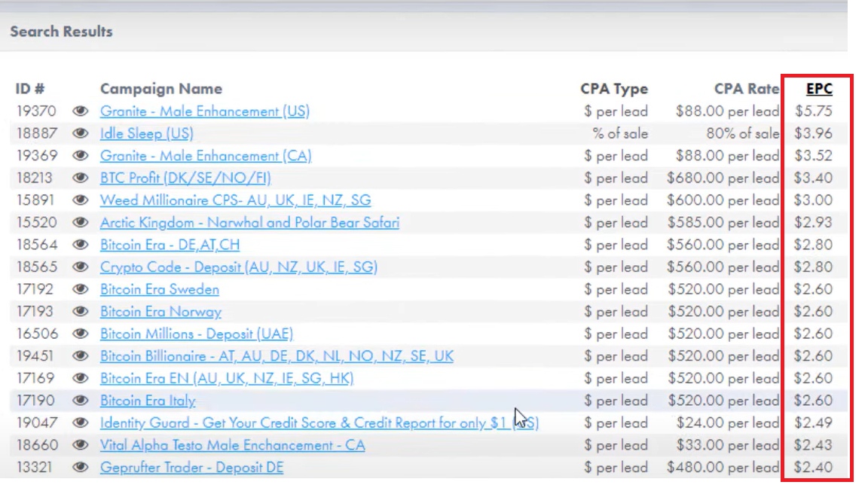Open Identity Guard credit score campaign link

click(x=319, y=422)
